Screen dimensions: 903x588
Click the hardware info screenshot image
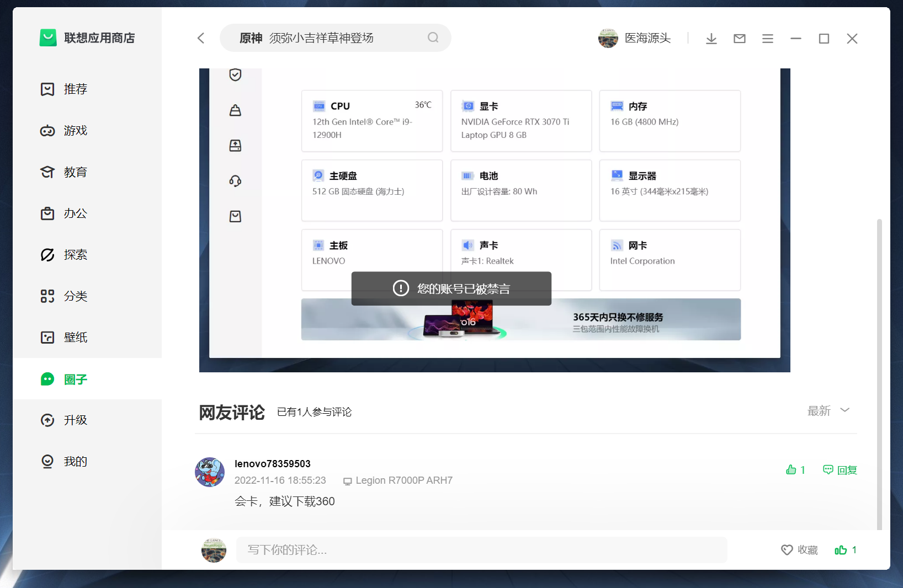pos(495,220)
